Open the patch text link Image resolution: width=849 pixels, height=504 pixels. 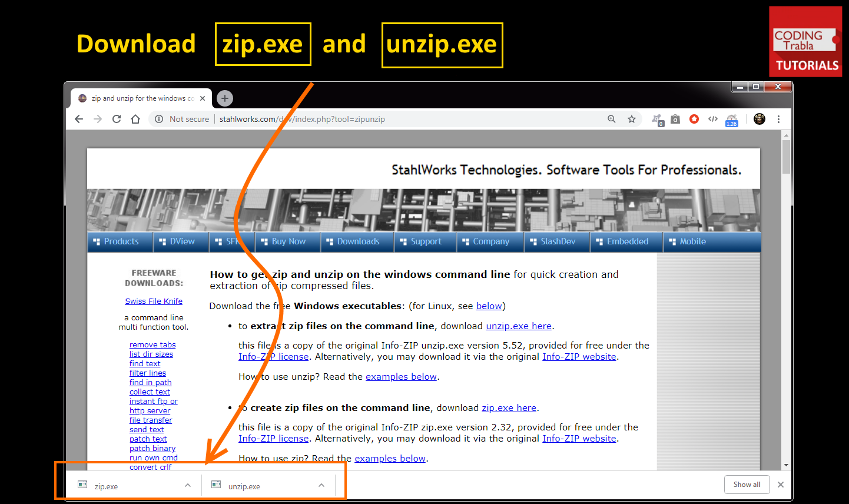point(148,439)
